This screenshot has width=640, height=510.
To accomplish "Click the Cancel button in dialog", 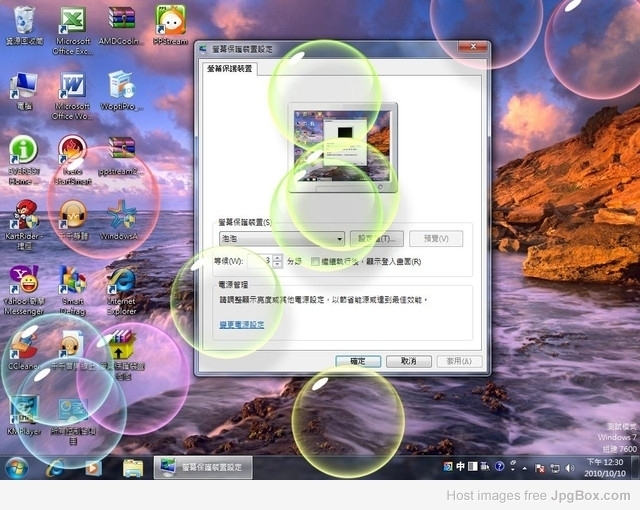I will [x=409, y=361].
